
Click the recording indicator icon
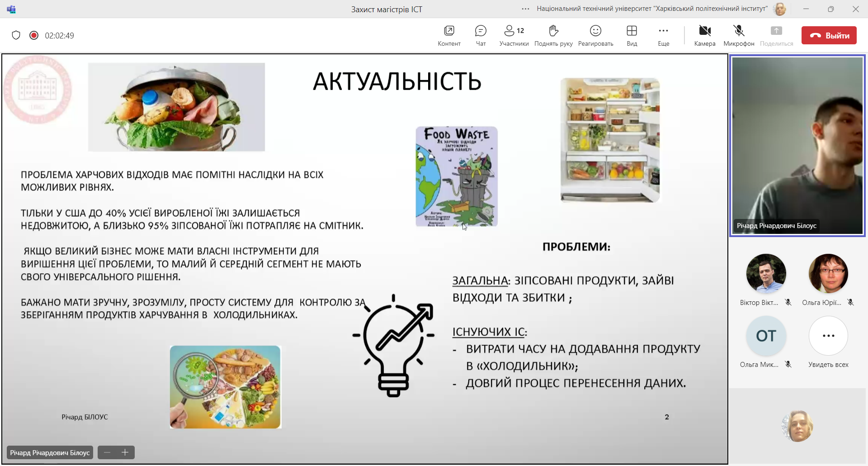pyautogui.click(x=34, y=35)
